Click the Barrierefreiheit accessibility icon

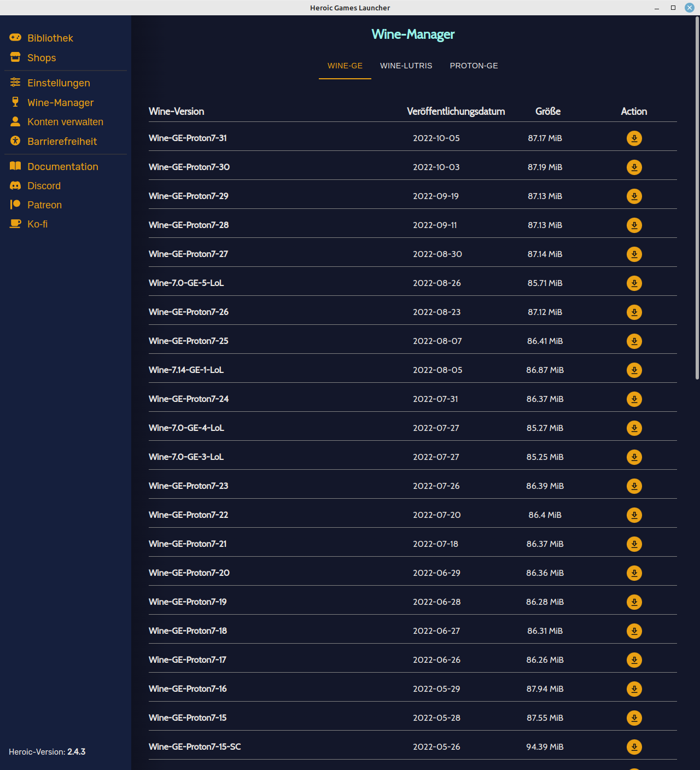15,141
